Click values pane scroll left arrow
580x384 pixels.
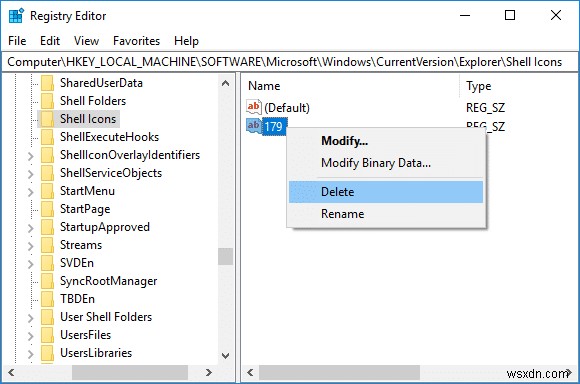[x=250, y=372]
